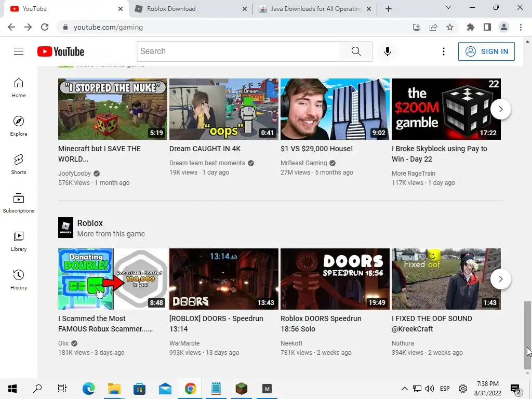Click the YouTube logo
The height and width of the screenshot is (399, 532).
coord(61,51)
